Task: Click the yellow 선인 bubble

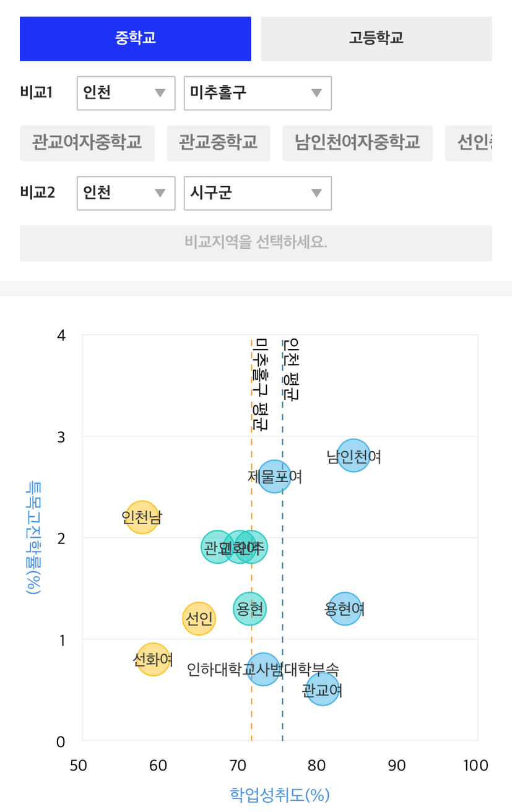Action: pyautogui.click(x=199, y=619)
